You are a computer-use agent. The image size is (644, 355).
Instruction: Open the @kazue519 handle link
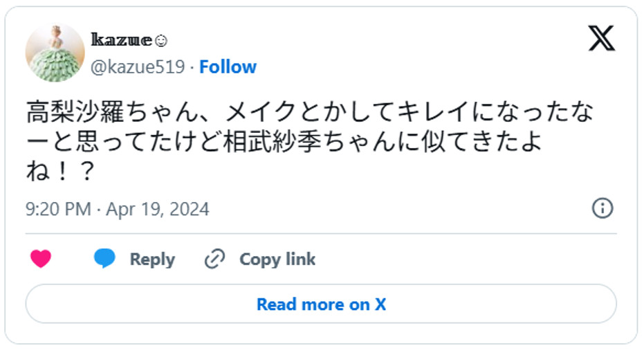138,67
